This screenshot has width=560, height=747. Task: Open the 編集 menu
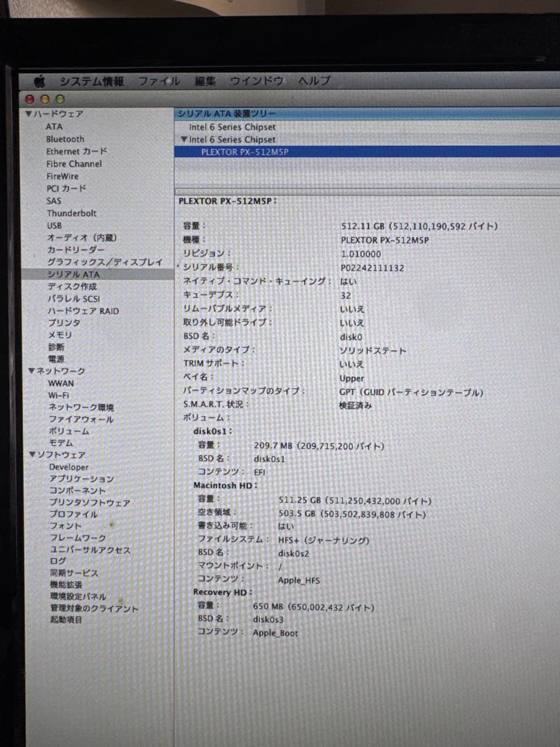(x=206, y=81)
